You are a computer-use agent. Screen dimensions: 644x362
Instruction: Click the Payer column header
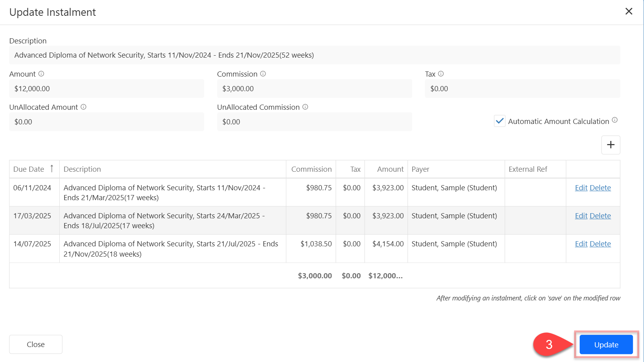(x=420, y=169)
